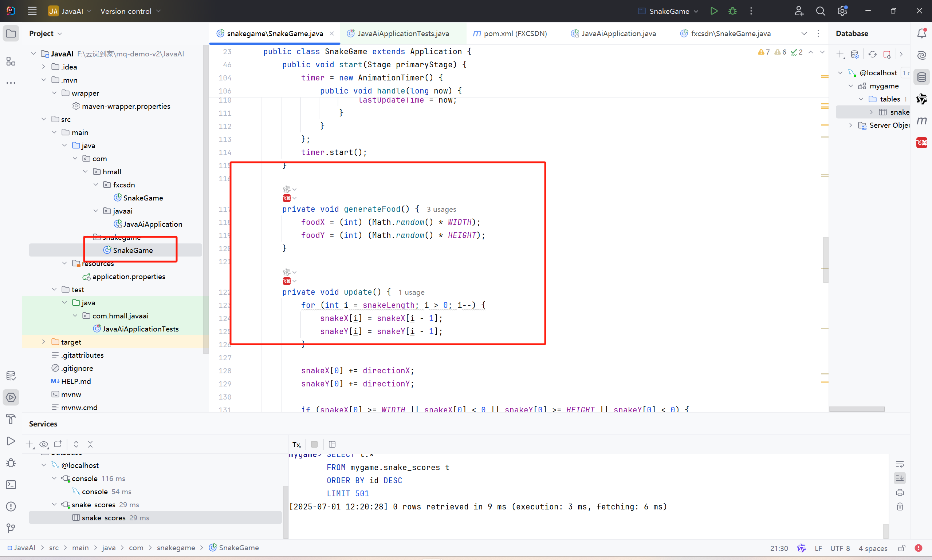Toggle scroll to end in console
The image size is (932, 560).
[900, 478]
